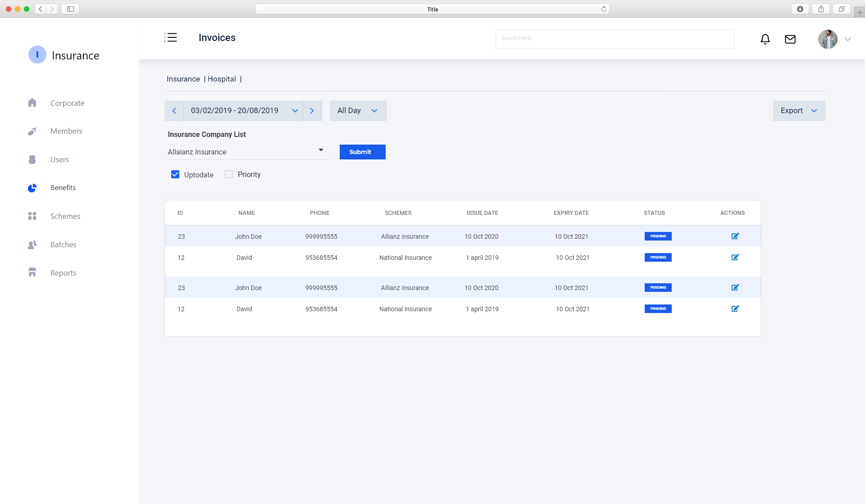Open the Users menu item
Image resolution: width=865 pixels, height=504 pixels.
point(59,159)
